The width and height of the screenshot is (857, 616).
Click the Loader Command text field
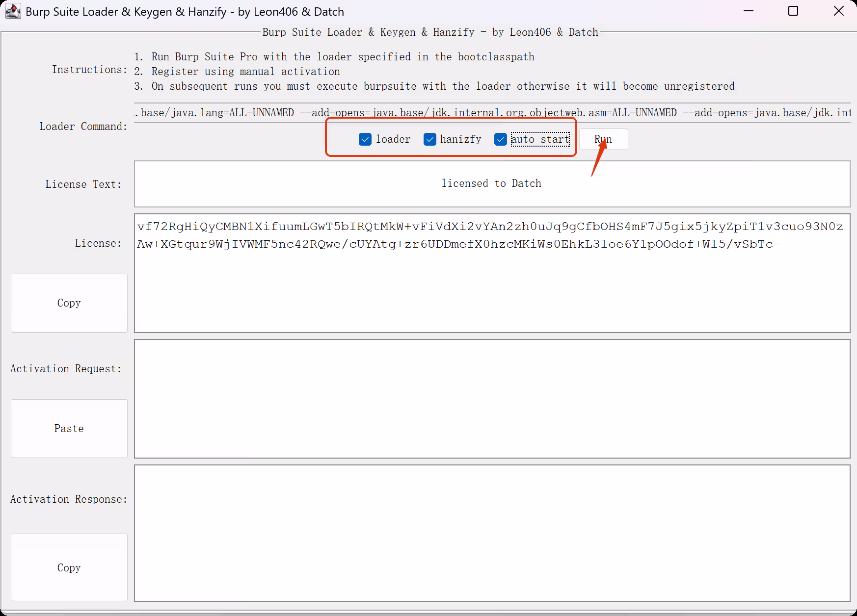(x=492, y=113)
